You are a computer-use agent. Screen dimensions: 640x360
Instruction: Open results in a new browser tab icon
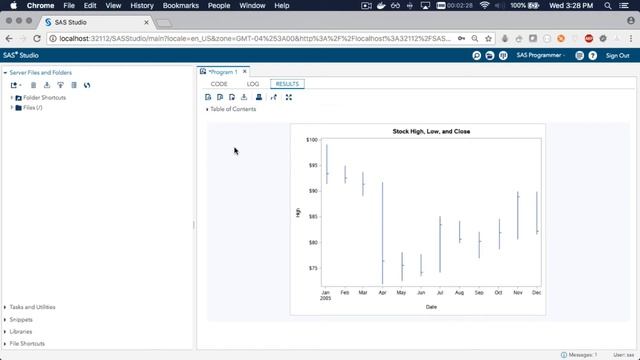tap(274, 97)
